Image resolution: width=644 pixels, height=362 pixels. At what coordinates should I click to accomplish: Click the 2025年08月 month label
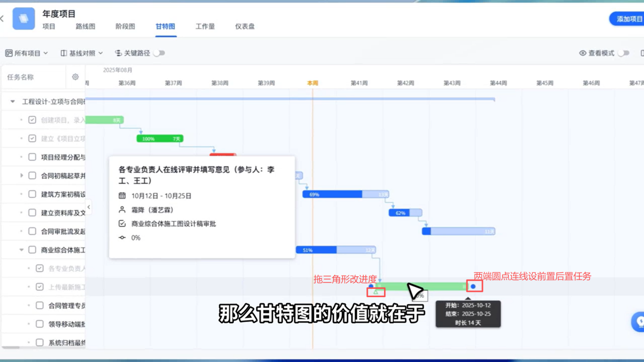(118, 70)
